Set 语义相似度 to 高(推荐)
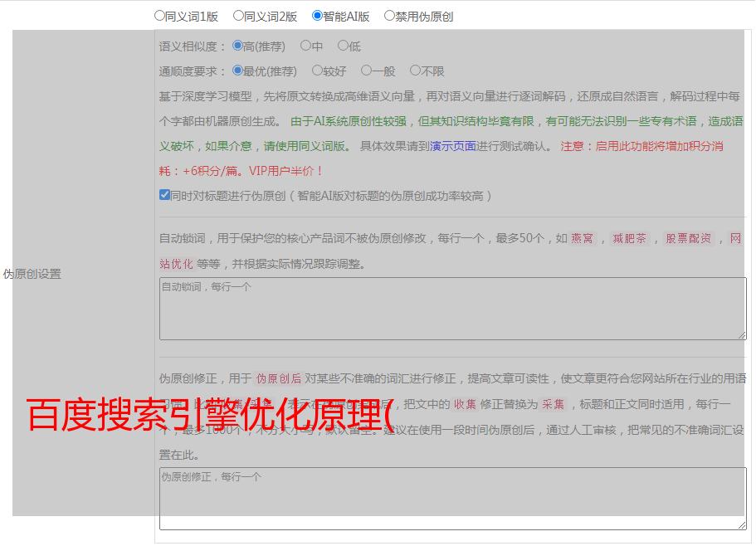 pyautogui.click(x=237, y=46)
